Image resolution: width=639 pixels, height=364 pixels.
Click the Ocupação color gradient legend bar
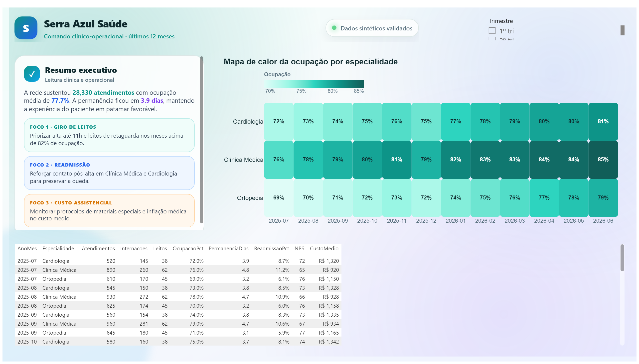[x=314, y=84]
